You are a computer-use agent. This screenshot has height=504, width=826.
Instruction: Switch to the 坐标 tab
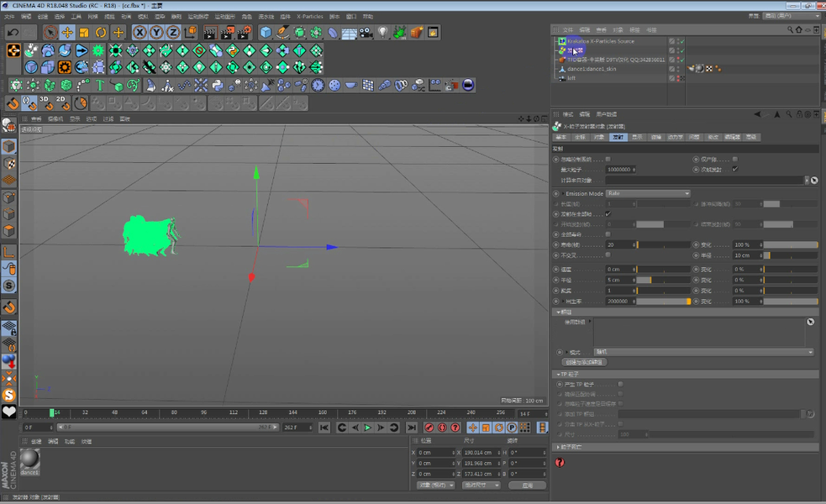pyautogui.click(x=580, y=138)
